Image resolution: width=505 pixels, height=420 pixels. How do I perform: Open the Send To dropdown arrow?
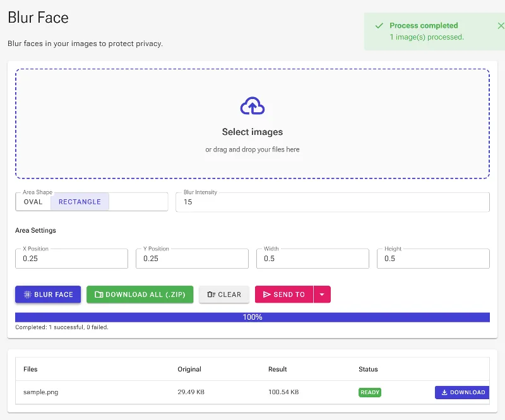click(322, 295)
